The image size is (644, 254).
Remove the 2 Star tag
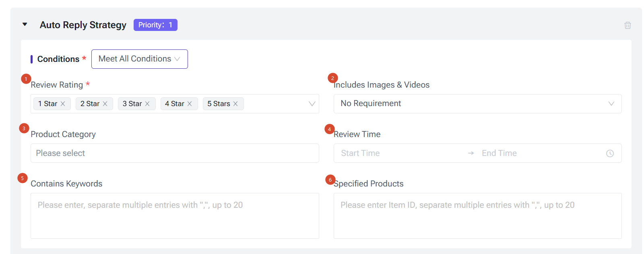click(x=105, y=104)
